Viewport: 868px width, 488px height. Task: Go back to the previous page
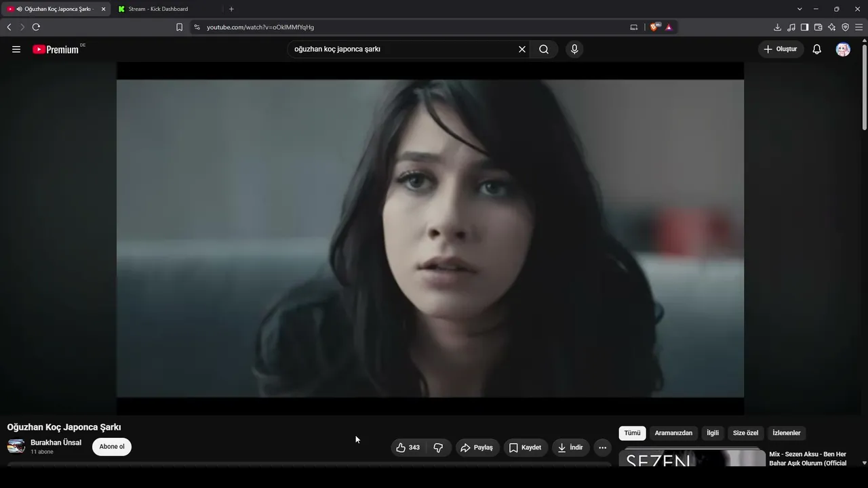point(9,27)
